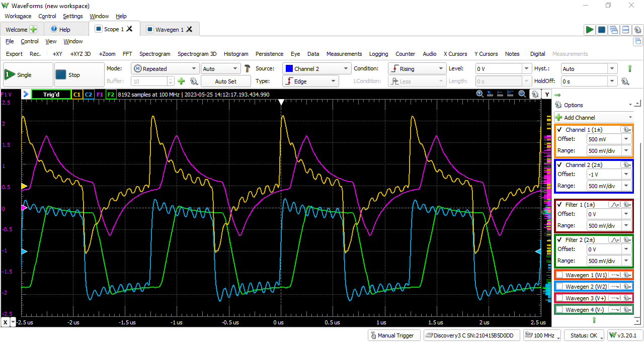The width and height of the screenshot is (644, 342).
Task: Enable Wavegen 2 (W2) checkbox
Action: 559,287
